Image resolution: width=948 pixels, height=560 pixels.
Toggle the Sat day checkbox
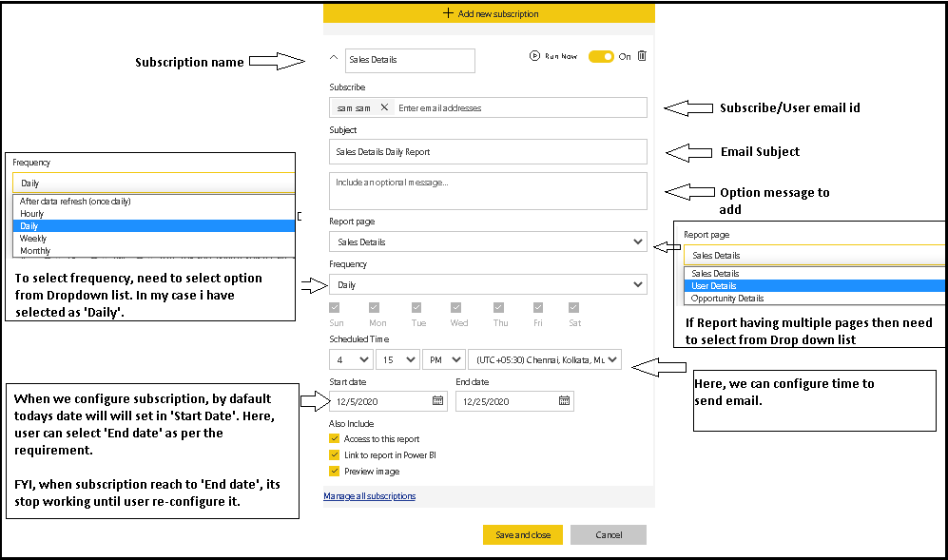coord(573,307)
